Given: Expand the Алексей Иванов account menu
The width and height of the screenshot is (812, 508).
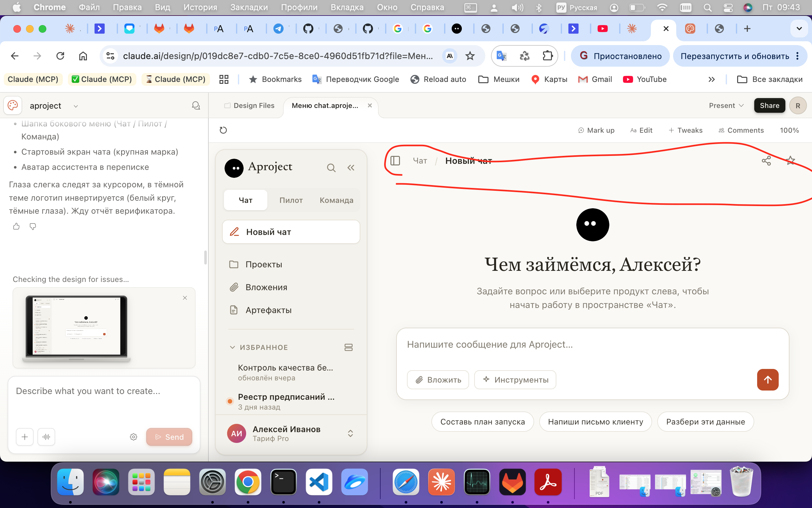Looking at the screenshot, I should [x=350, y=433].
